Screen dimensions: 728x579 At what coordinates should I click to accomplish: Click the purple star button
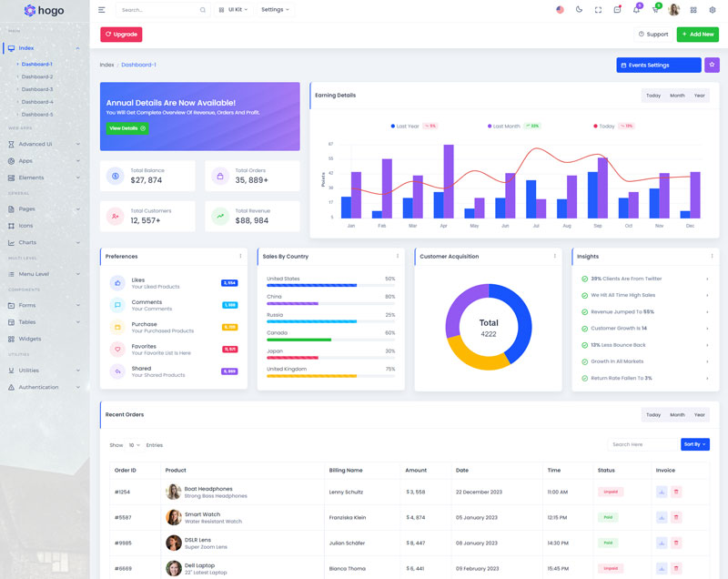pos(712,65)
